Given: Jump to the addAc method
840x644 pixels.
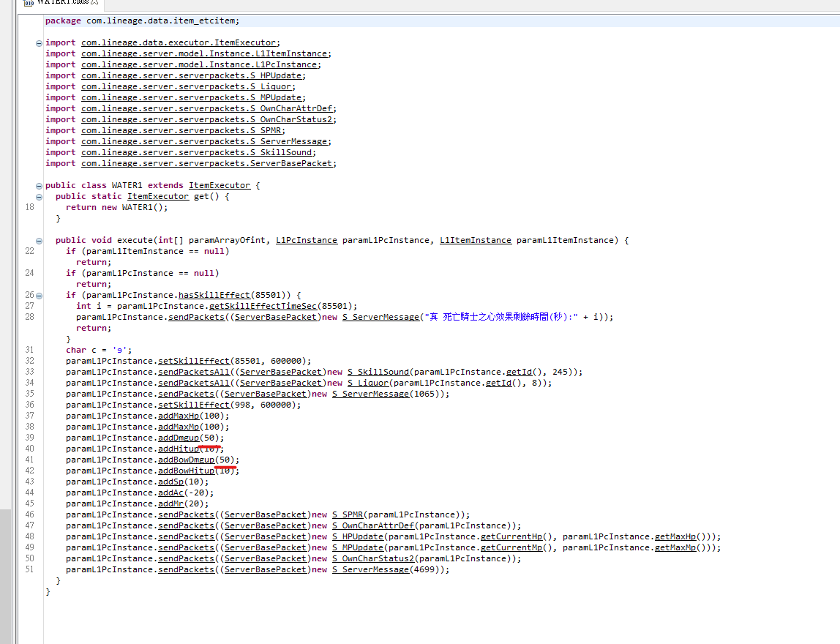Looking at the screenshot, I should [171, 493].
